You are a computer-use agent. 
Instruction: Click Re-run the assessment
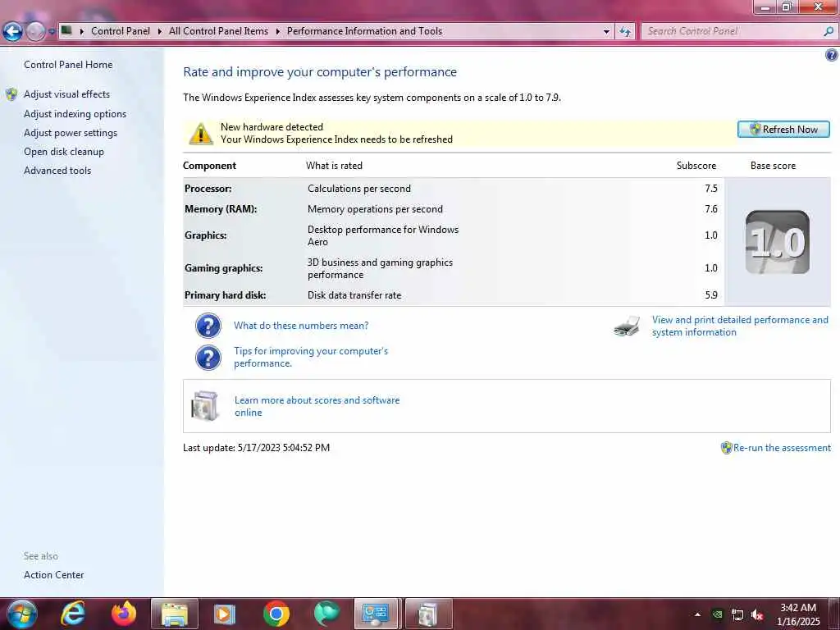782,448
